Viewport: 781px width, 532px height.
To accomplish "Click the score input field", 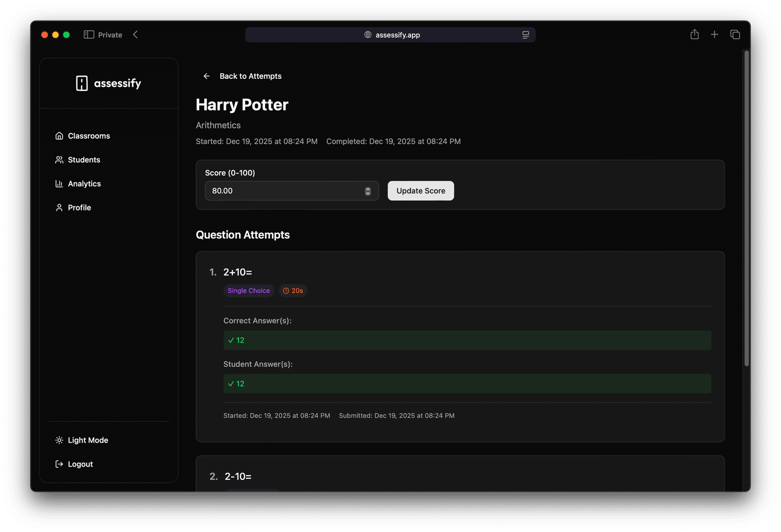I will (285, 191).
